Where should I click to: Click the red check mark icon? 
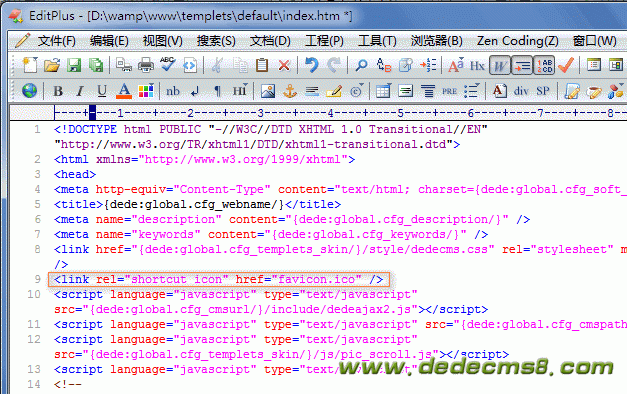tap(566, 65)
